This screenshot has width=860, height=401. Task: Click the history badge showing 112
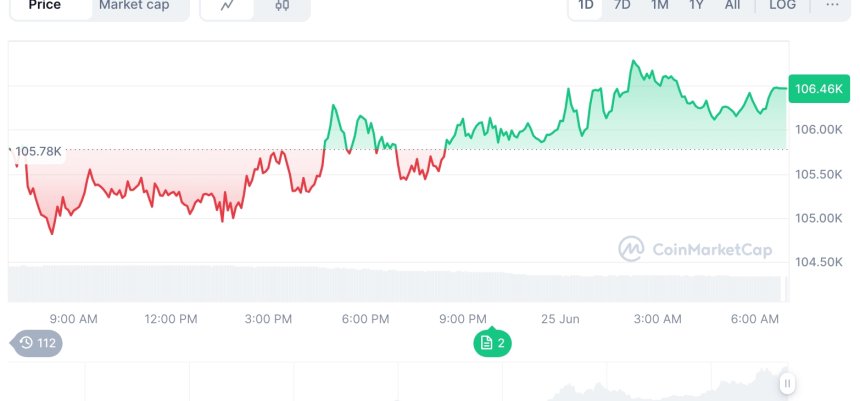click(38, 343)
